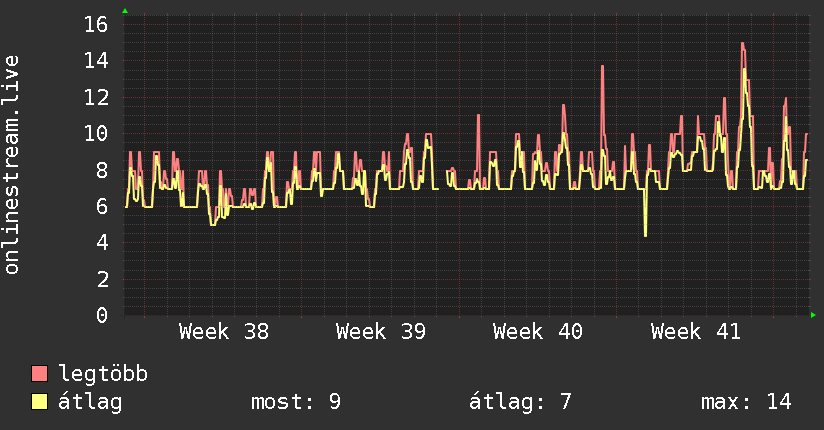824x430 pixels.
Task: Click the Week 40 axis label
Action: [x=538, y=332]
